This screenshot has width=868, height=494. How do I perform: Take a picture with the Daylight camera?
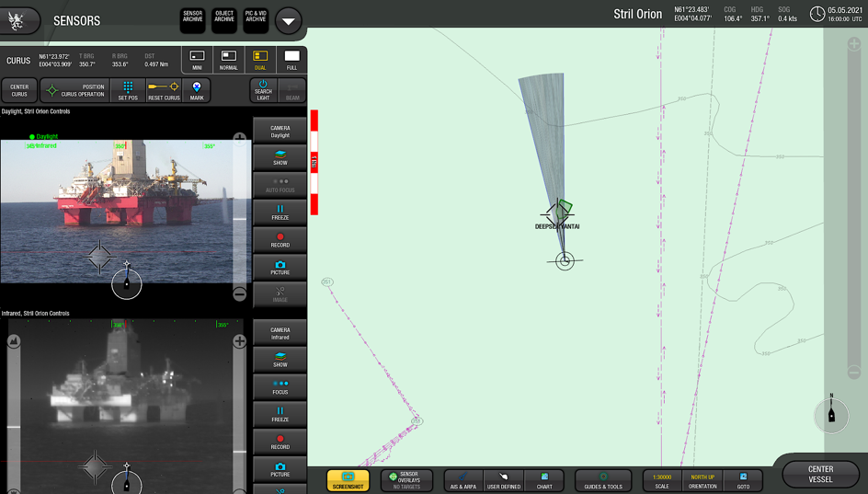pos(280,268)
